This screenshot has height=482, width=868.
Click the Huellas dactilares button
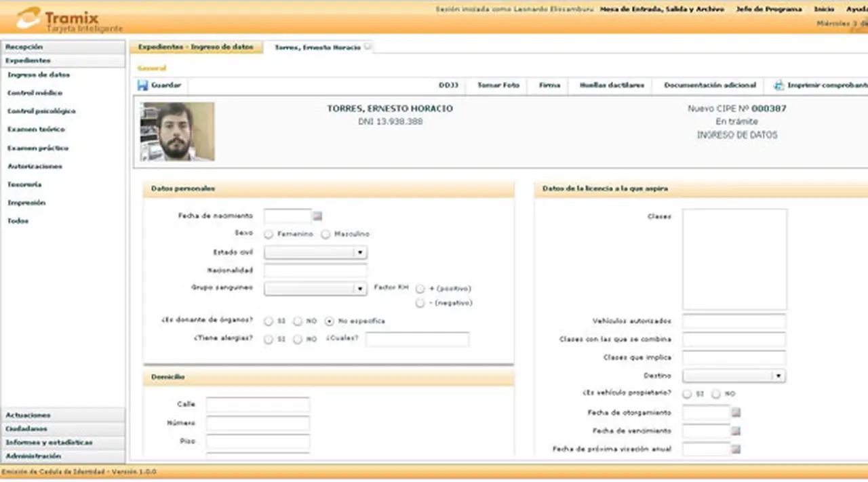(x=612, y=85)
